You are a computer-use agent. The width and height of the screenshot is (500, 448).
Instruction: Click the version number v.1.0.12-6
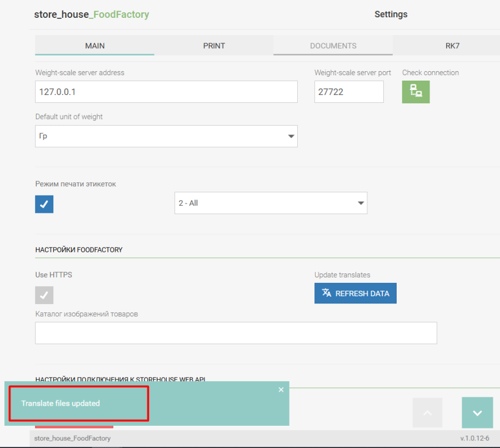pos(474,439)
